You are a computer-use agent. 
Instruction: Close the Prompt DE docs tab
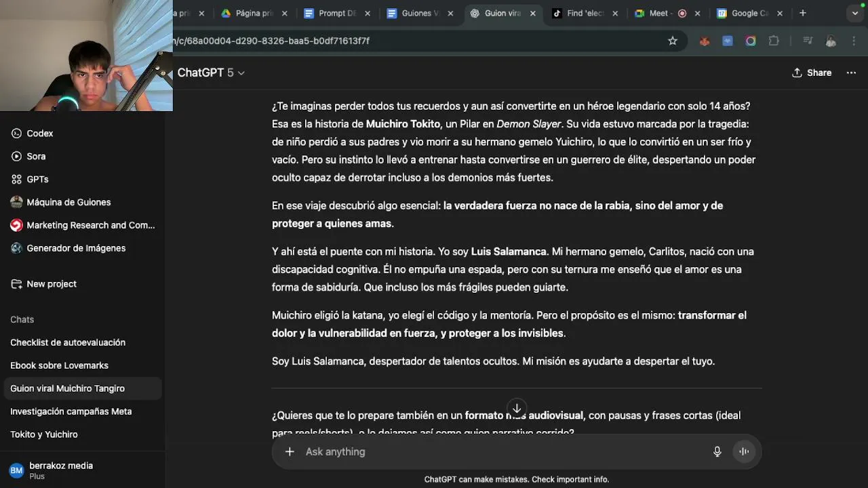(x=368, y=13)
